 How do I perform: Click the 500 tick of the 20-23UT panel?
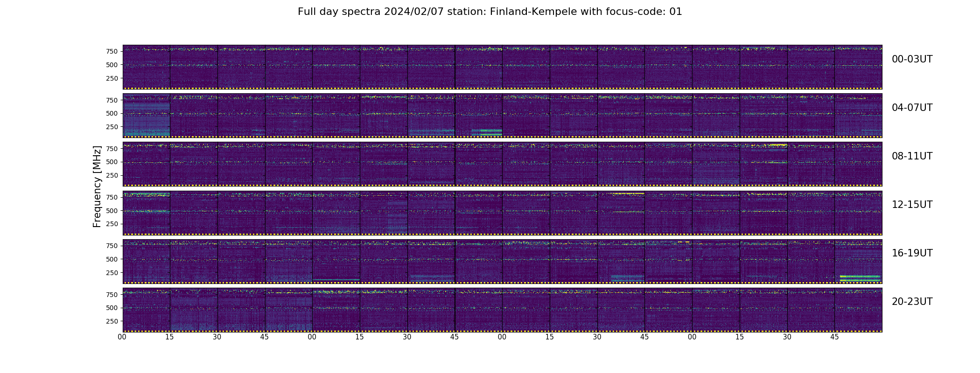point(112,308)
